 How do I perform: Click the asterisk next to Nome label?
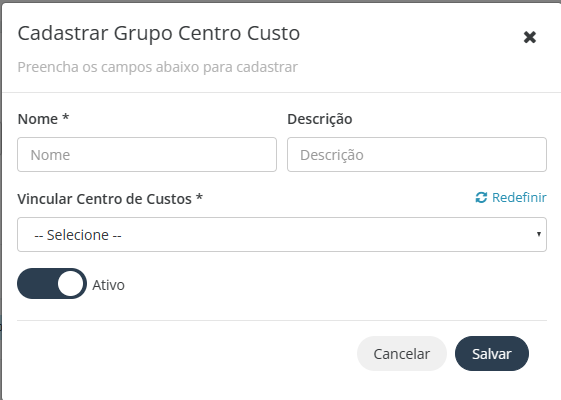click(x=65, y=117)
